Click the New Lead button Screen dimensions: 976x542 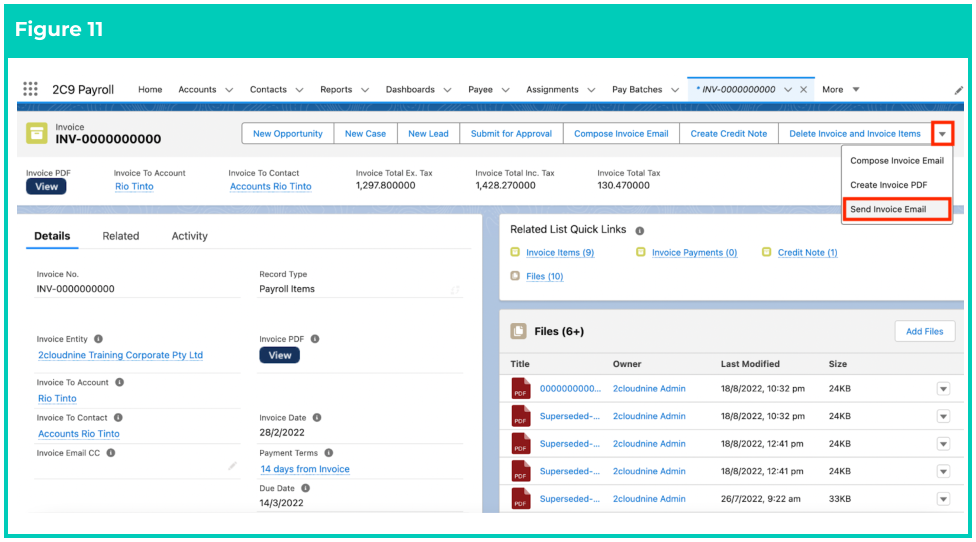point(428,134)
